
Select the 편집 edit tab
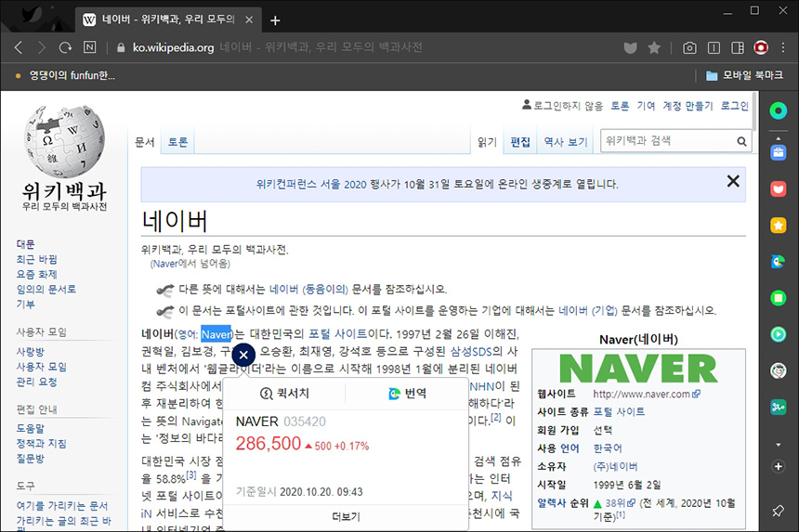520,142
